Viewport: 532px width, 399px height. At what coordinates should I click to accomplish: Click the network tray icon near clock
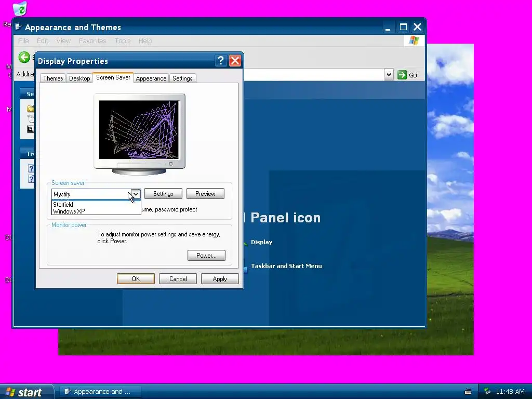[x=487, y=391]
